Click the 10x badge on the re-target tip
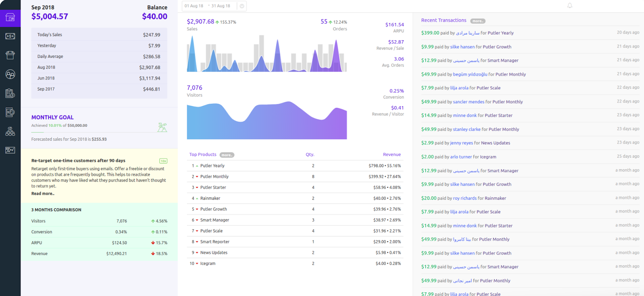Viewport: 644px width, 296px height. (x=163, y=161)
